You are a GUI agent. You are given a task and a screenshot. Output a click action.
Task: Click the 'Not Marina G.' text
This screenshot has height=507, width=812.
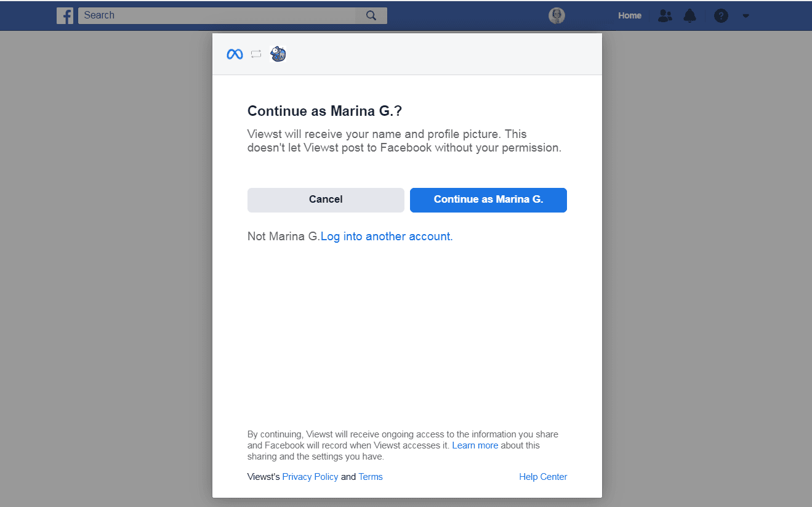tap(284, 237)
